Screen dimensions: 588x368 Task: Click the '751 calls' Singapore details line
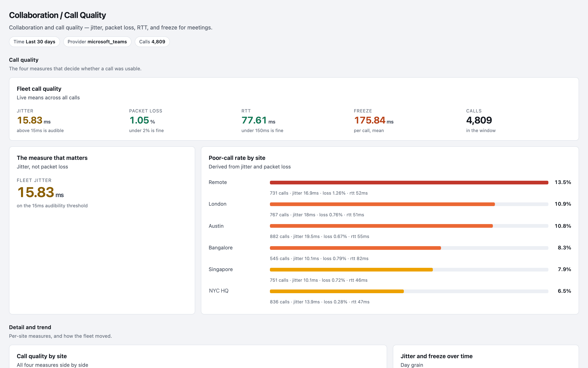pyautogui.click(x=318, y=280)
